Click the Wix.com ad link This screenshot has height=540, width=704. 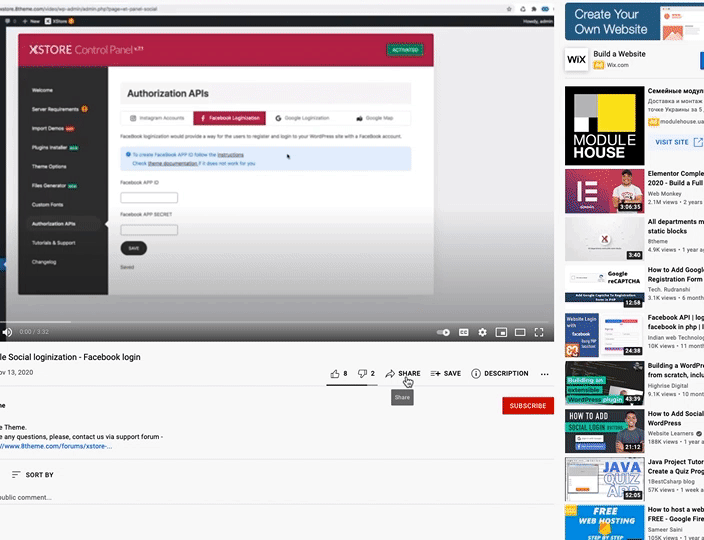tap(617, 65)
